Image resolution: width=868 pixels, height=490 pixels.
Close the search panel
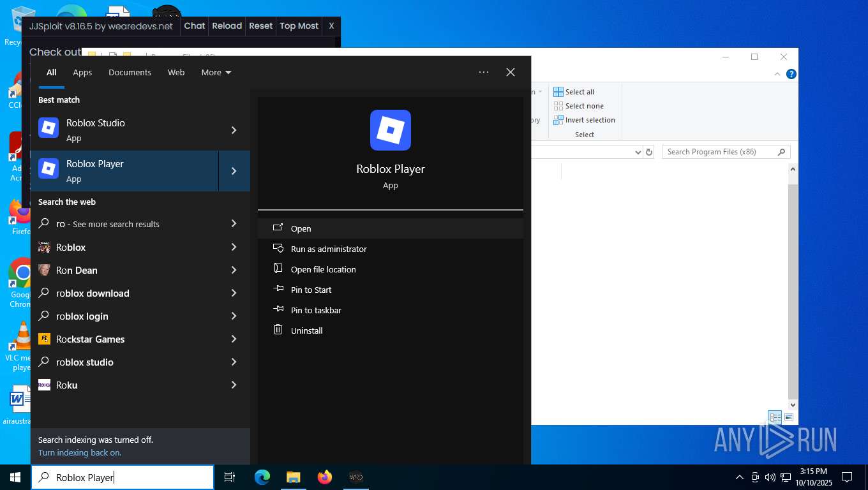pyautogui.click(x=511, y=72)
